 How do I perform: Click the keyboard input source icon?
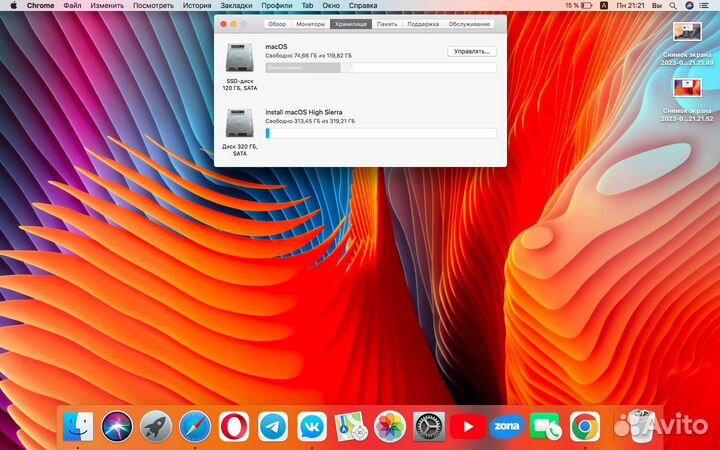[604, 6]
